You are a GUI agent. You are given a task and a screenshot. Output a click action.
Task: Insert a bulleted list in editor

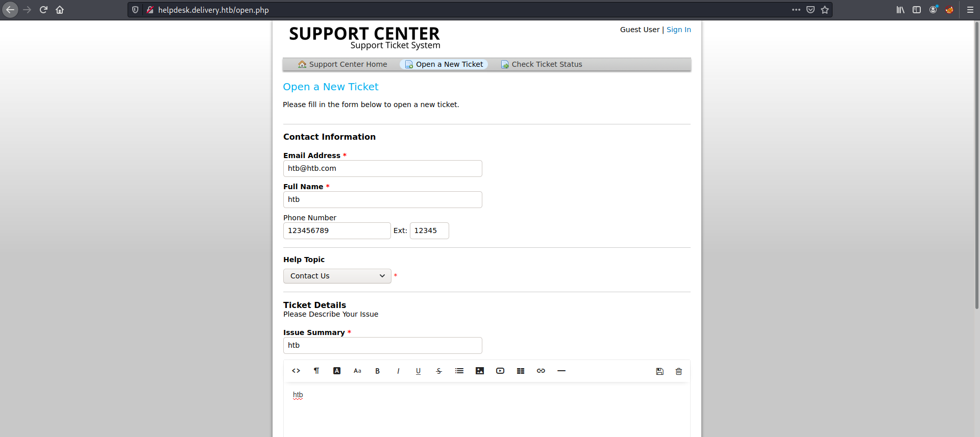[459, 371]
